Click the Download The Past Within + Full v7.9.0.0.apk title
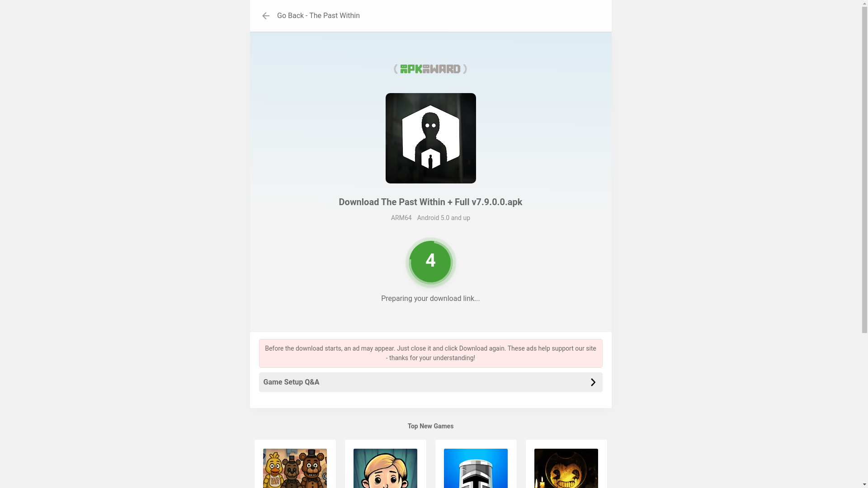 click(430, 202)
